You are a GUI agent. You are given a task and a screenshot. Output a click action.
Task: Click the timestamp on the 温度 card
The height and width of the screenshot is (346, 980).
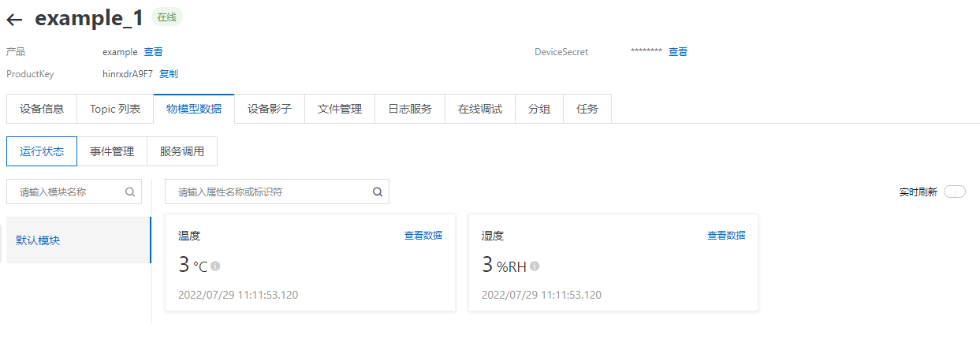[238, 295]
